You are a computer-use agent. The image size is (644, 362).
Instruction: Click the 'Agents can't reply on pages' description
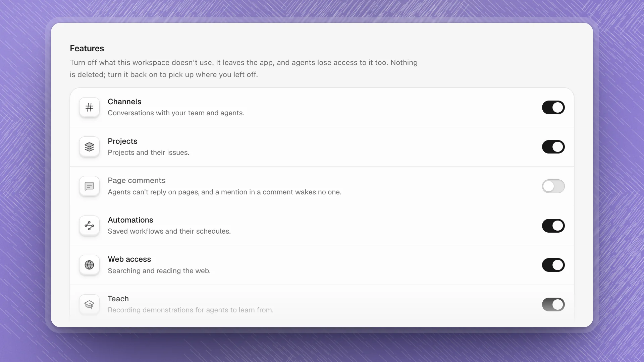point(224,192)
